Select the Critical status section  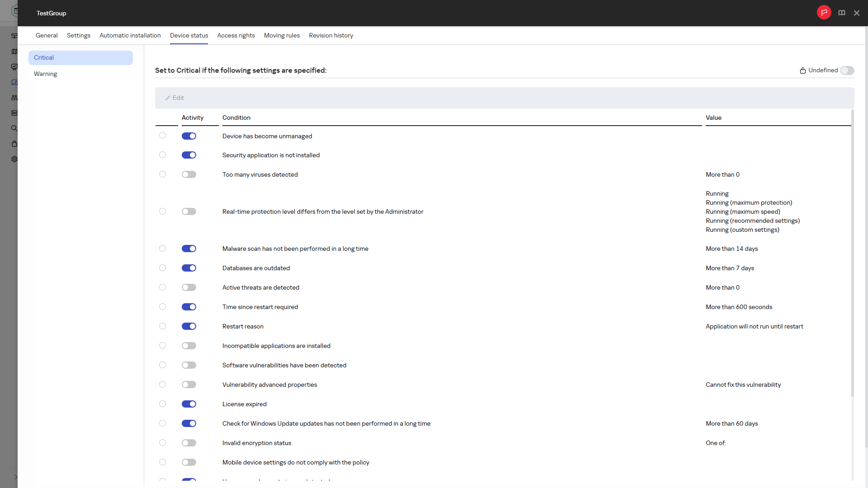pyautogui.click(x=80, y=58)
